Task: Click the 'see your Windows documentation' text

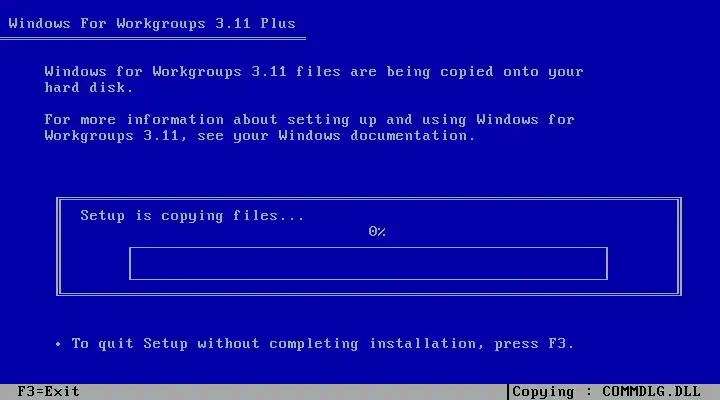Action: (x=336, y=136)
